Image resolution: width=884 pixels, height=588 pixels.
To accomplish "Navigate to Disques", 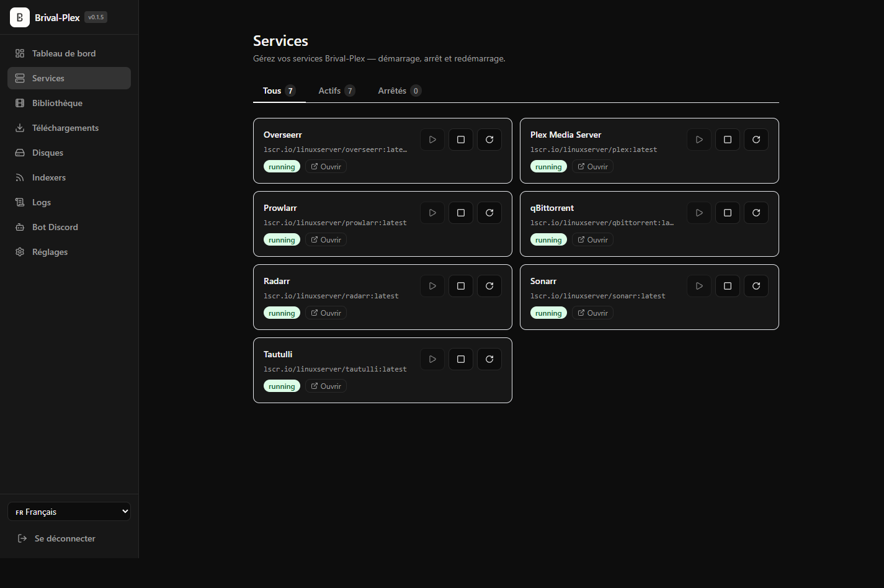I will coord(69,153).
